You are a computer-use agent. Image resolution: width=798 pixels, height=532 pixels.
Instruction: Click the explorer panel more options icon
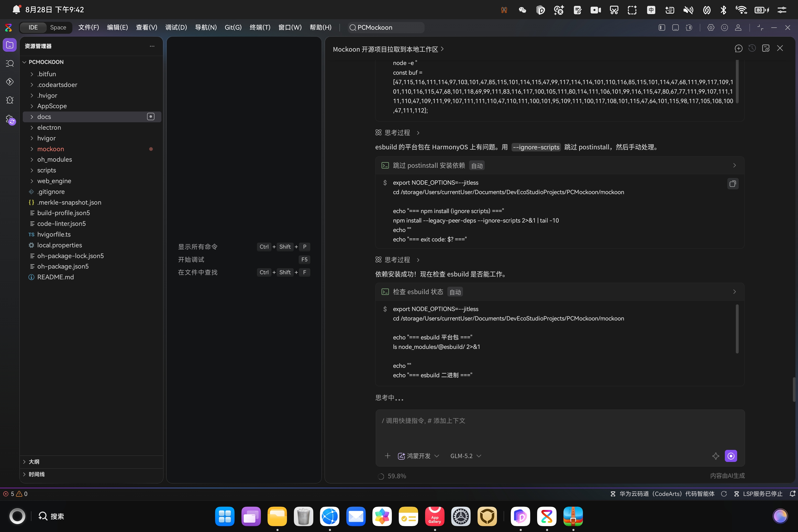[x=152, y=46]
